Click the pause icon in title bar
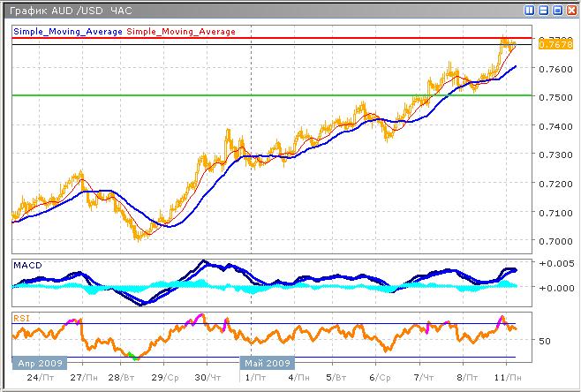 click(x=529, y=11)
